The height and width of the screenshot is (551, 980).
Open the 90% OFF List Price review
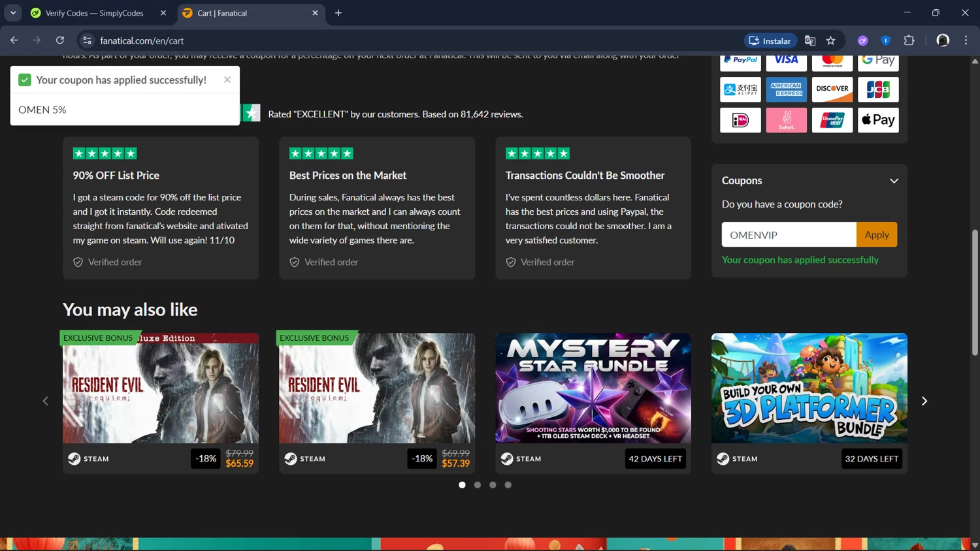click(161, 208)
